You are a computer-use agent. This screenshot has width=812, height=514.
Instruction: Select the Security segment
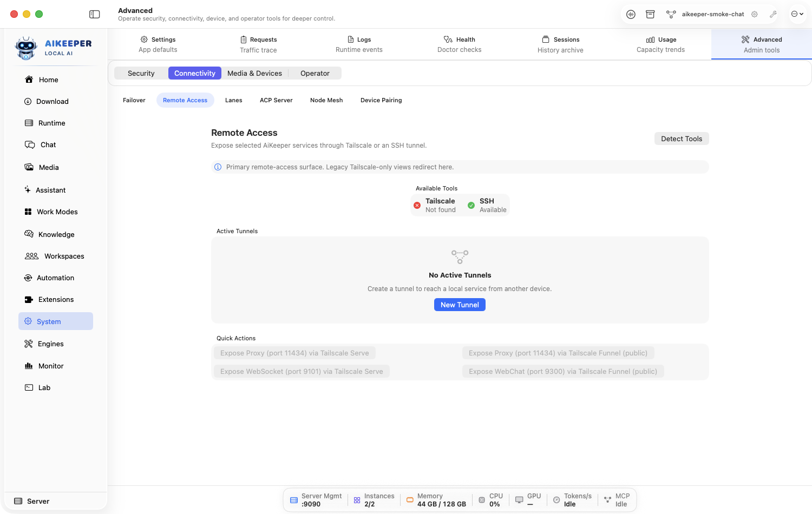[x=141, y=73]
